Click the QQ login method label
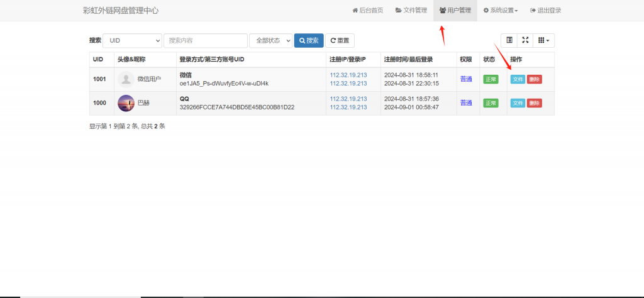This screenshot has width=644, height=298. (x=184, y=99)
